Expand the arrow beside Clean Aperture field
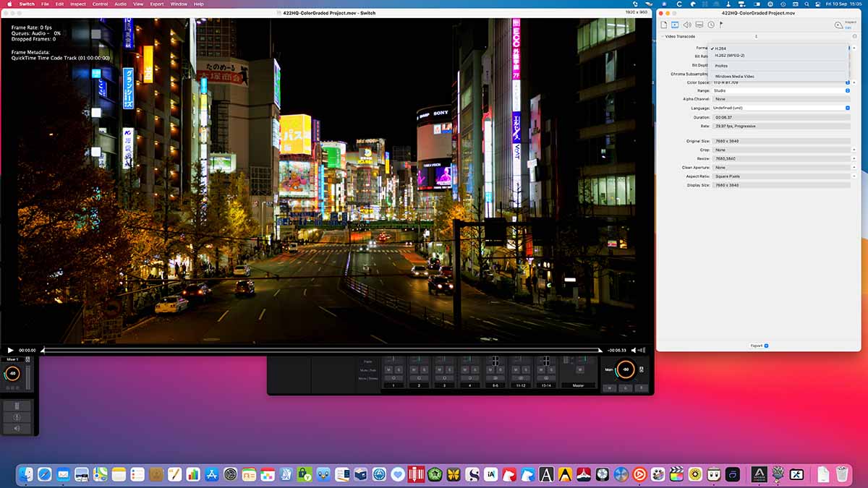The width and height of the screenshot is (868, 488). [x=854, y=167]
